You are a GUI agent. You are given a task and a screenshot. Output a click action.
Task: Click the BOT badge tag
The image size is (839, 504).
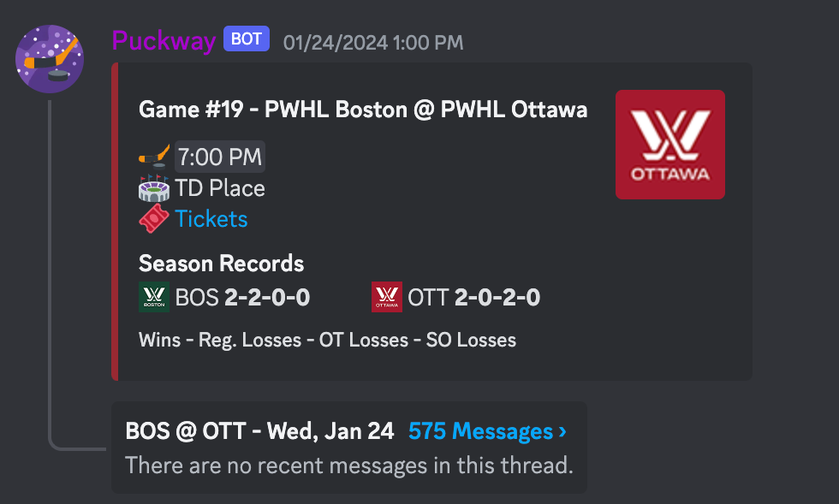tap(247, 39)
